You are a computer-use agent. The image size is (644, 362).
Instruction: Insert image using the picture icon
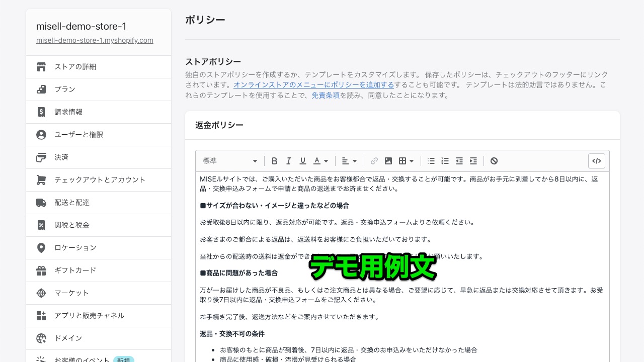pyautogui.click(x=388, y=161)
